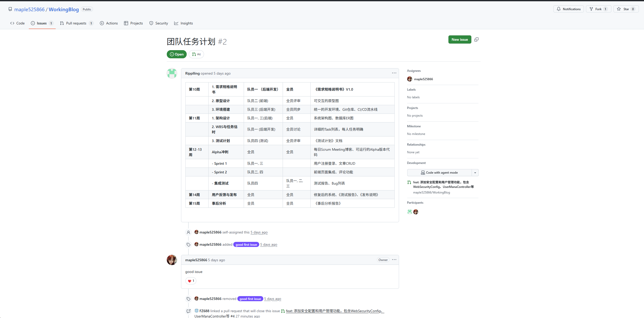Screen dimensions: 644x318
Task: Click the New issue button
Action: [x=459, y=39]
